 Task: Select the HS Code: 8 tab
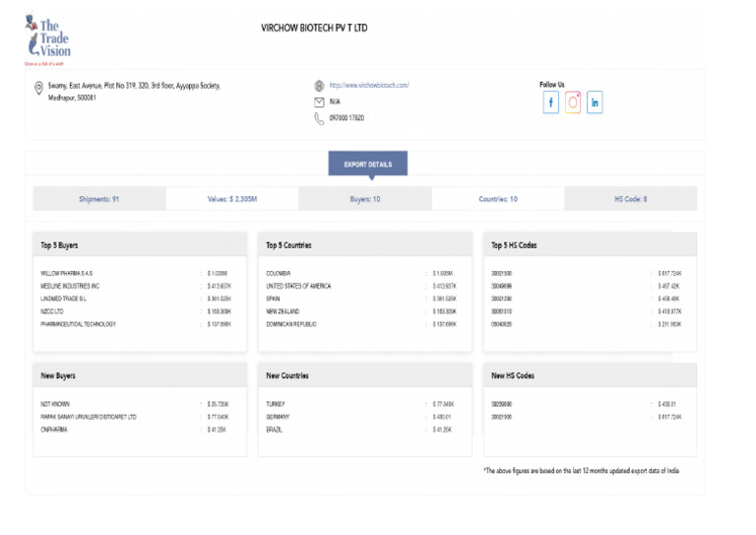(x=631, y=199)
